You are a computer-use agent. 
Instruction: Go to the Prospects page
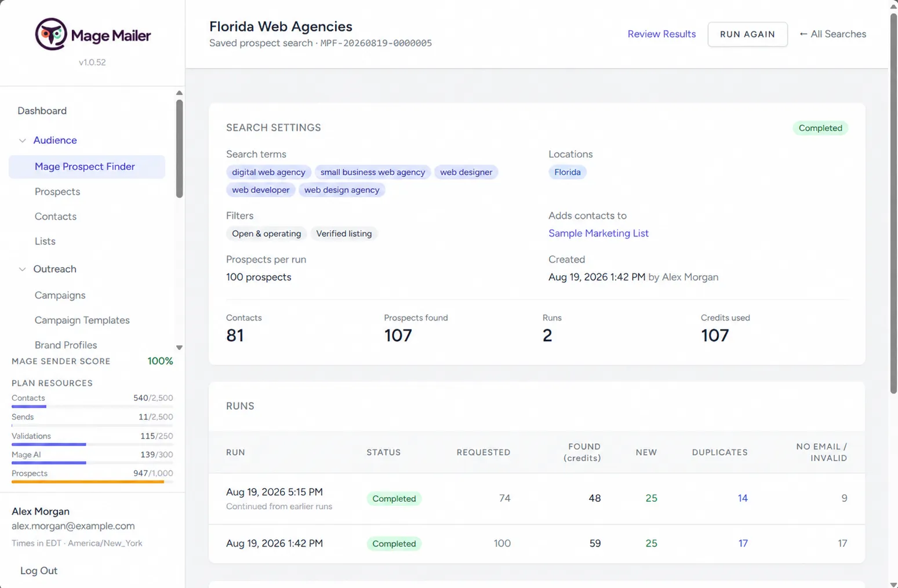click(x=57, y=192)
